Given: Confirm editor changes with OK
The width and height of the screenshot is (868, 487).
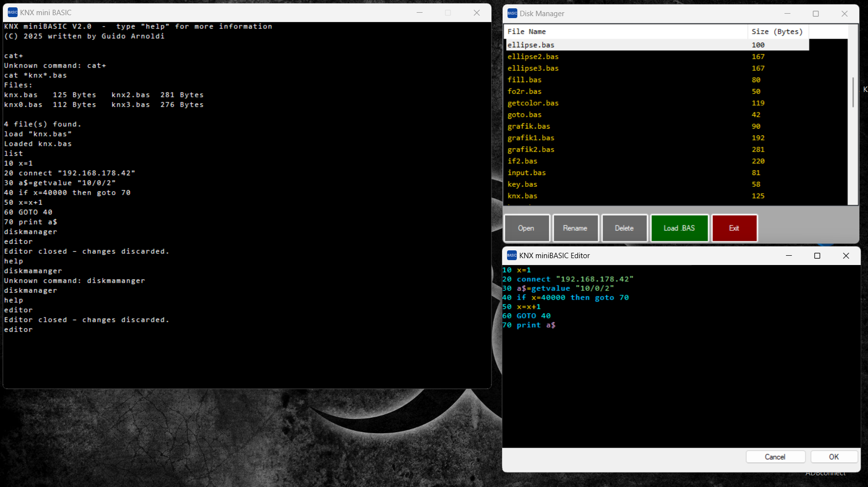Looking at the screenshot, I should point(834,457).
